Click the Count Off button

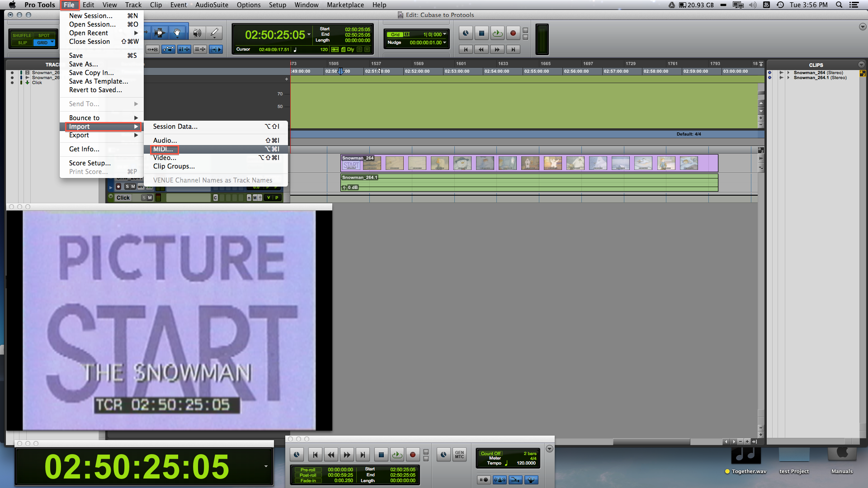[x=491, y=454]
